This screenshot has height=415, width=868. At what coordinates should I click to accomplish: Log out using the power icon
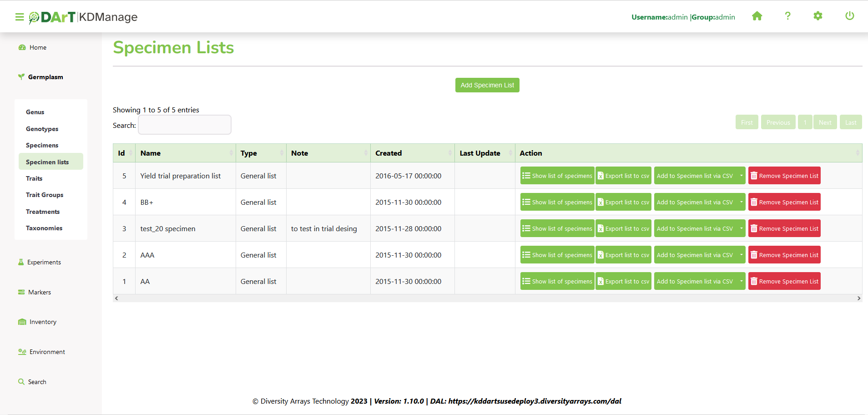tap(849, 16)
